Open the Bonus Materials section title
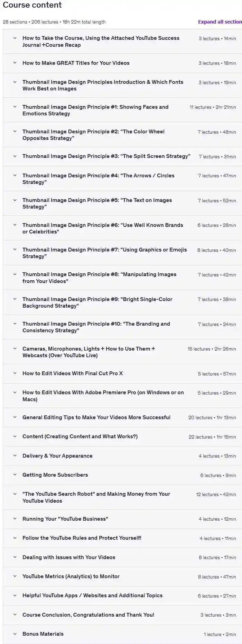Image resolution: width=242 pixels, height=644 pixels. pyautogui.click(x=43, y=634)
